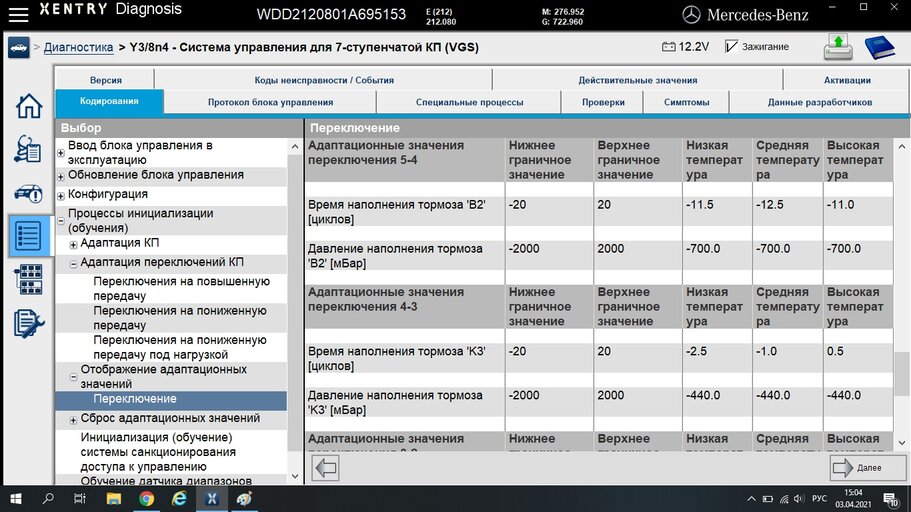Toggle the Зажигание ignition checkbox
The image size is (911, 512).
731,46
